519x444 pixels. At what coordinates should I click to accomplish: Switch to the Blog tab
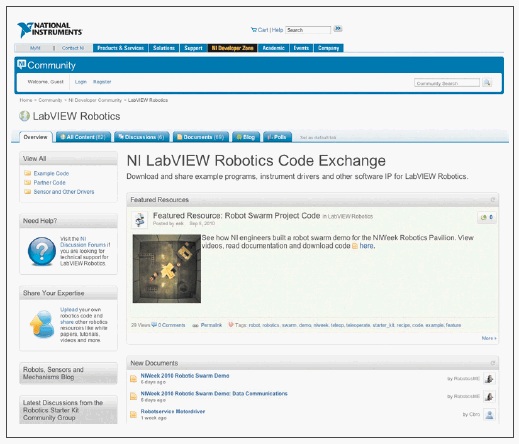click(246, 137)
